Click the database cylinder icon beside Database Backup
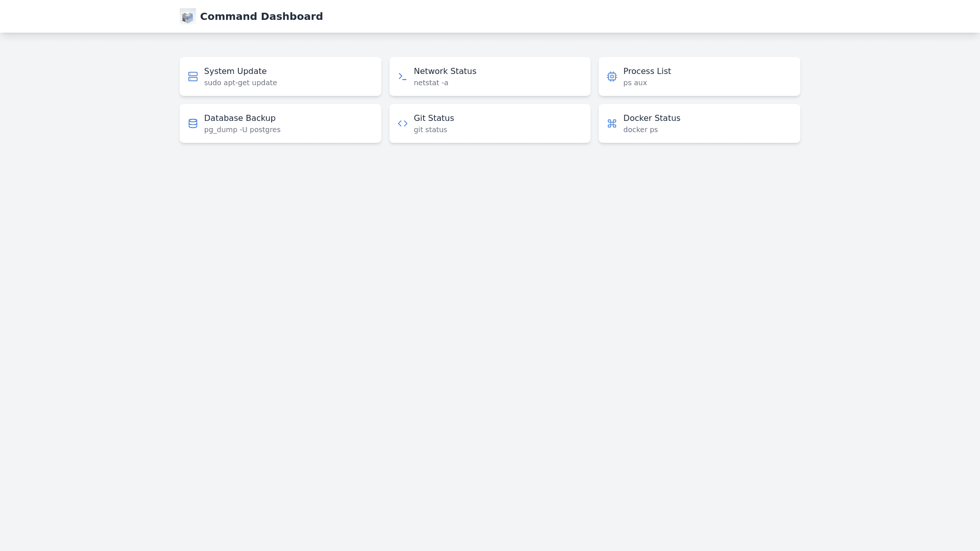 (x=193, y=123)
